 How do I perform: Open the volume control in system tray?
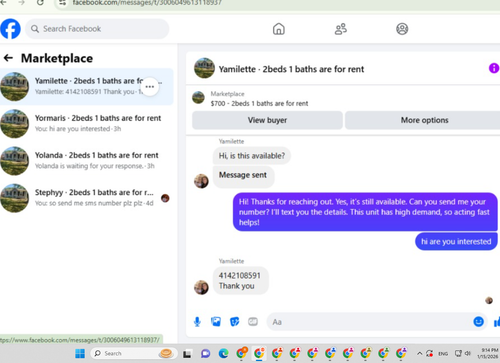coord(468,353)
